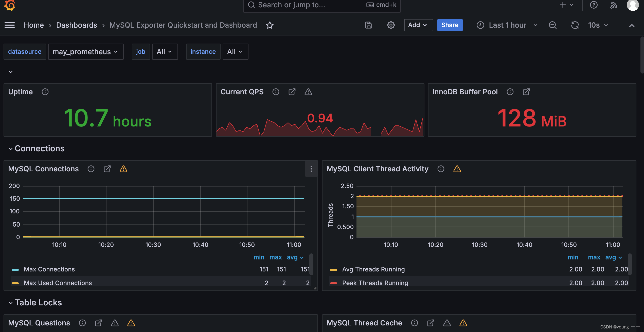Open the instance variable dropdown
644x332 pixels.
click(235, 52)
